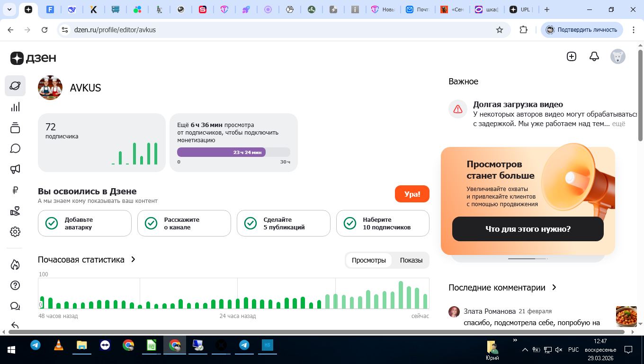Open the ruble monetization icon in sidebar
Image resolution: width=644 pixels, height=364 pixels.
tap(15, 190)
